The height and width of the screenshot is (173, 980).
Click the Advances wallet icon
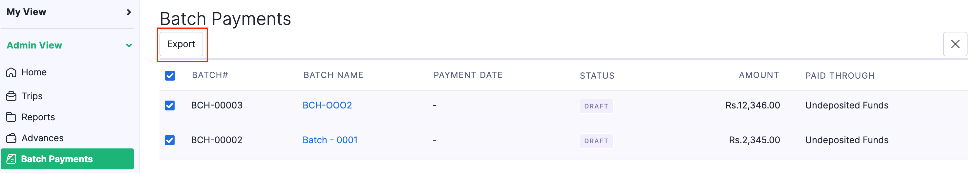(11, 138)
